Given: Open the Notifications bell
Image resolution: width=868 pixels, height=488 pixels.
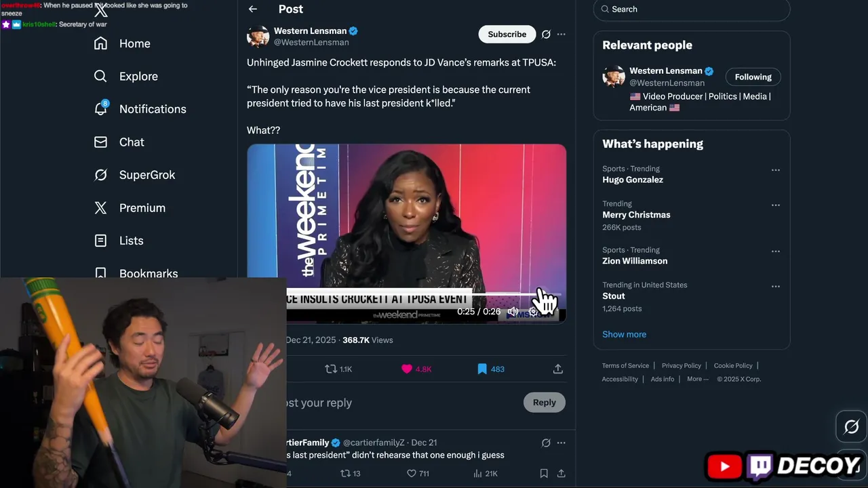Looking at the screenshot, I should (x=100, y=108).
